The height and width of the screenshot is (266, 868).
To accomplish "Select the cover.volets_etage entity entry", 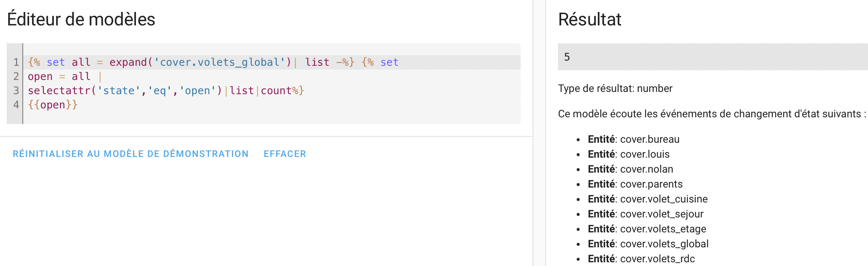I will 647,229.
